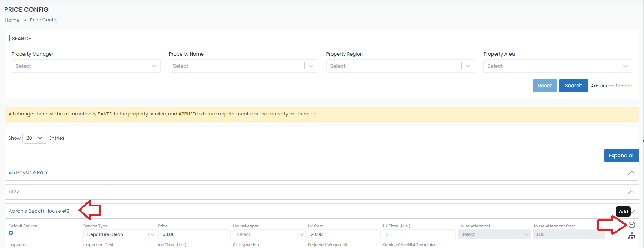Click the Price field showing 150.00
The width and height of the screenshot is (644, 248).
[194, 234]
